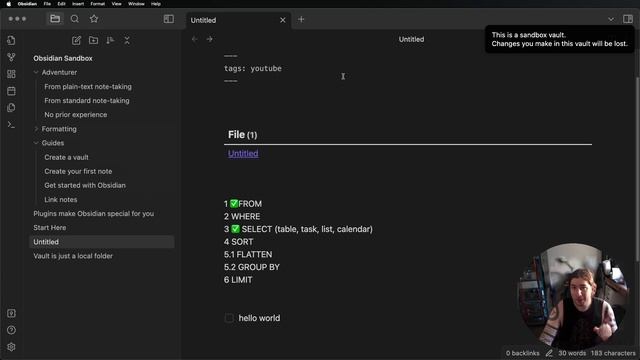Create a new folder icon

click(93, 40)
